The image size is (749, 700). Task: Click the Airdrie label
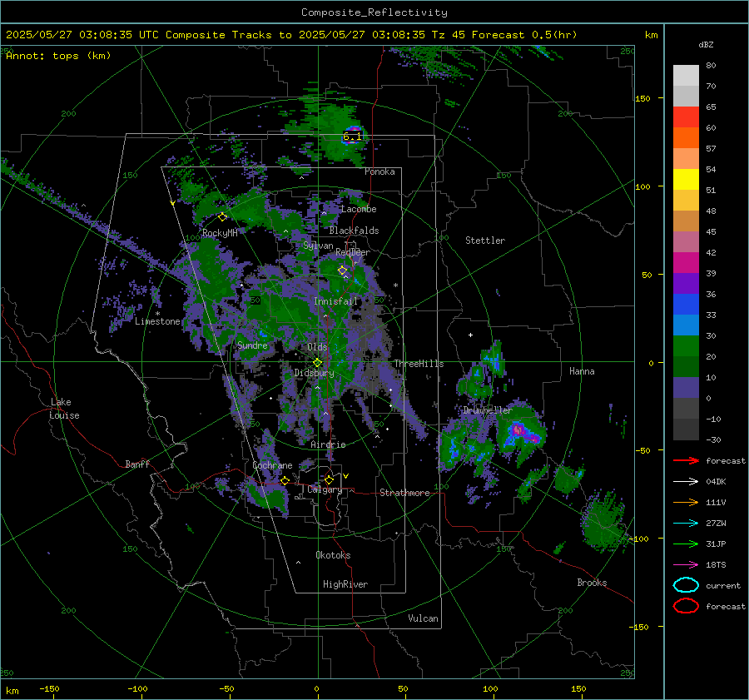click(x=328, y=444)
